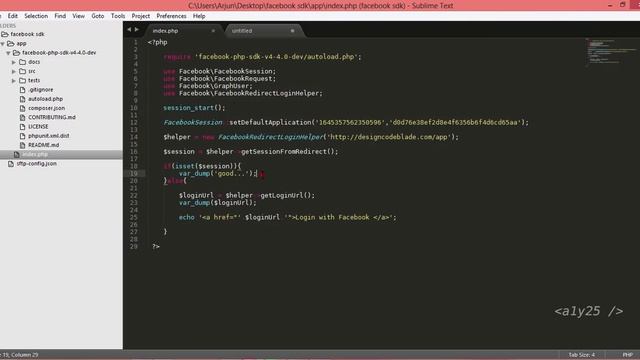Click the closing ?> php tag
The image size is (640, 360).
coord(156,247)
